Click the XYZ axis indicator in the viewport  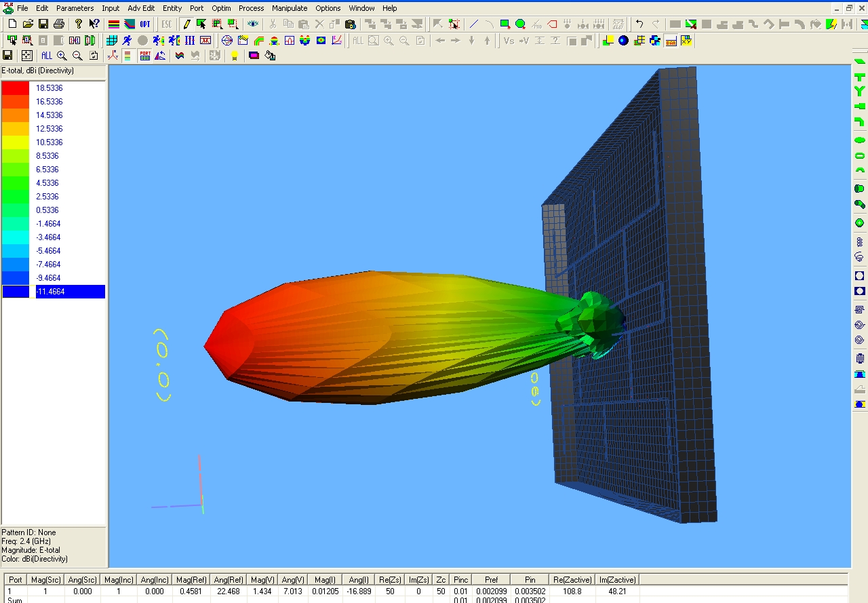(178, 485)
